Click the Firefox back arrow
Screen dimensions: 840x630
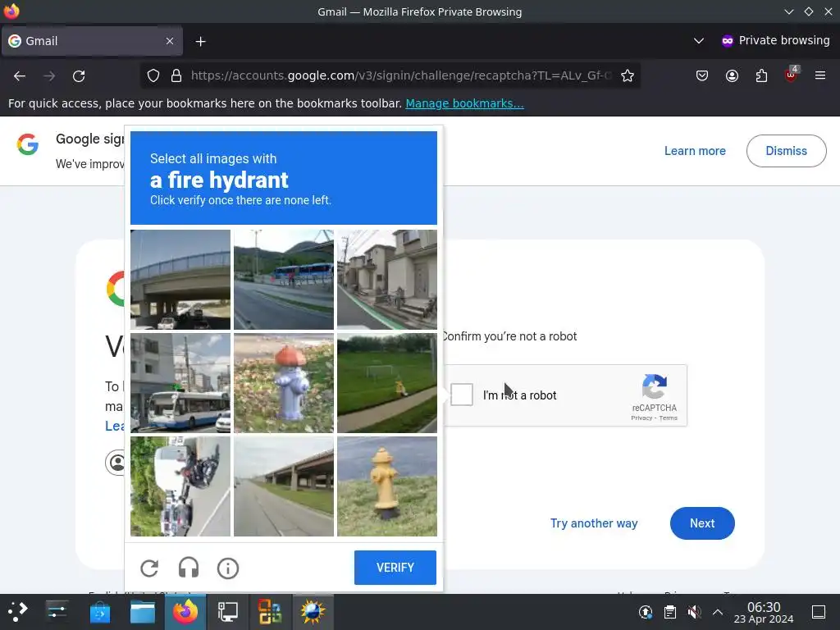20,76
